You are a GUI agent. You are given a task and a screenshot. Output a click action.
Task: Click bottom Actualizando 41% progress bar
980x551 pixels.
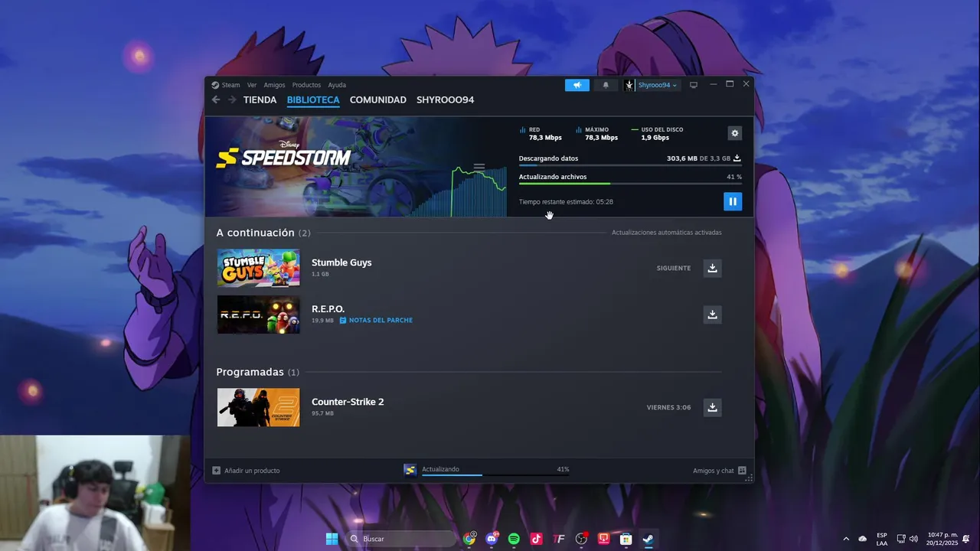coord(495,475)
